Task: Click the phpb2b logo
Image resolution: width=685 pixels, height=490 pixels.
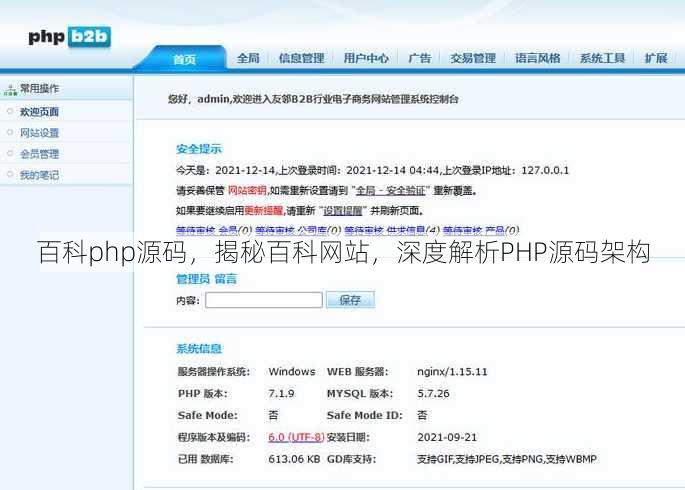Action: click(x=69, y=37)
